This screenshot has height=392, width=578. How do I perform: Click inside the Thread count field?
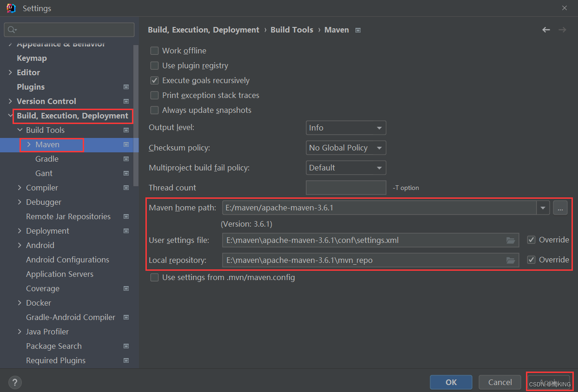click(x=346, y=188)
